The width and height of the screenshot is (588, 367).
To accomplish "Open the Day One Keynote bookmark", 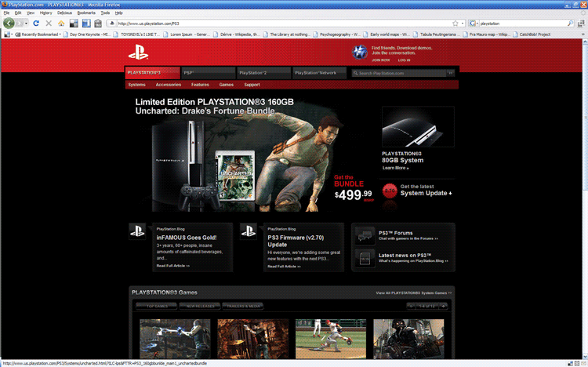I will coord(87,35).
